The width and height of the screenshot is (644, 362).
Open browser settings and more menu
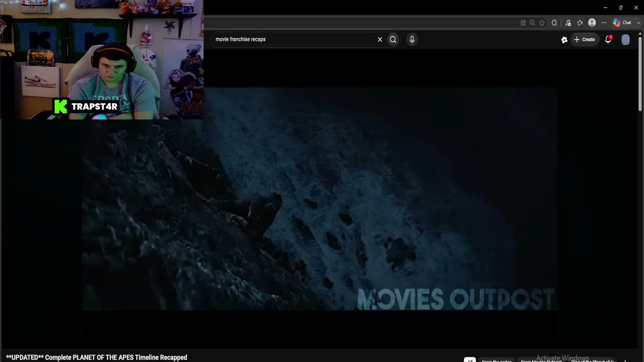604,23
